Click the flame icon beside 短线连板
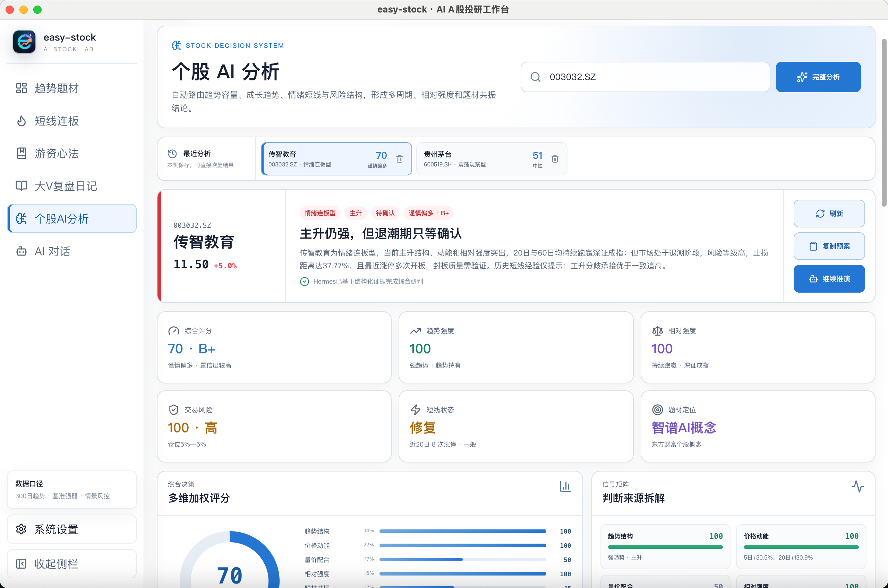The image size is (888, 588). [x=22, y=121]
